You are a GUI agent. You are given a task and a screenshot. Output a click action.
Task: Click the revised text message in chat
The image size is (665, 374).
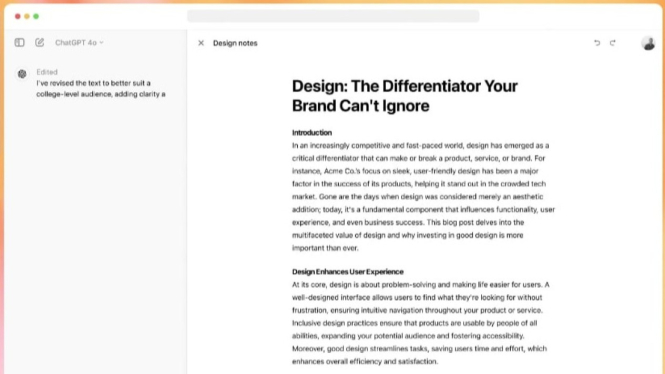(101, 89)
